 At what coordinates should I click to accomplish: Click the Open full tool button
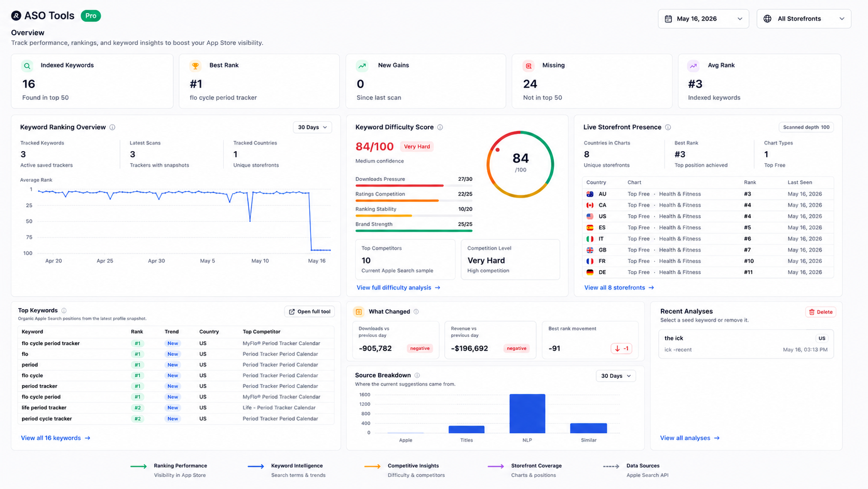(x=309, y=312)
